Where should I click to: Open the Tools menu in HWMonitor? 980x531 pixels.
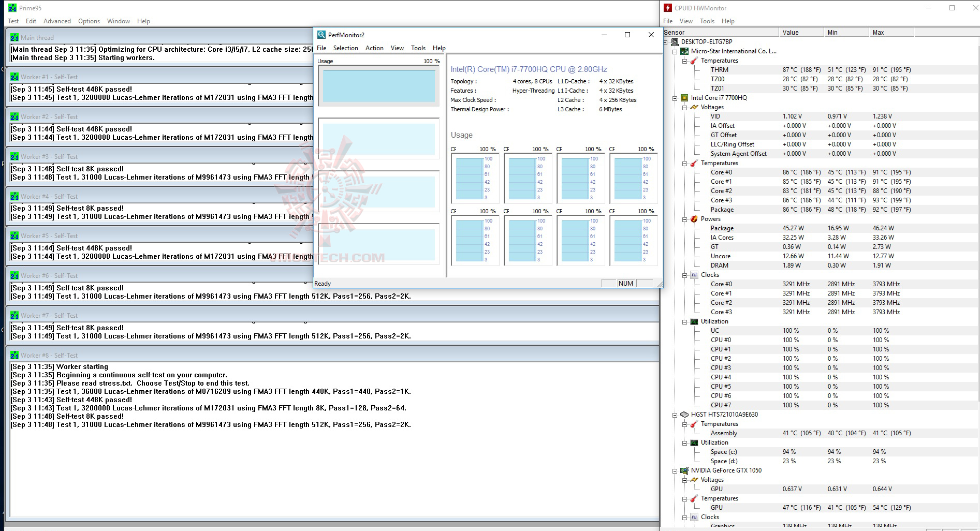tap(707, 21)
